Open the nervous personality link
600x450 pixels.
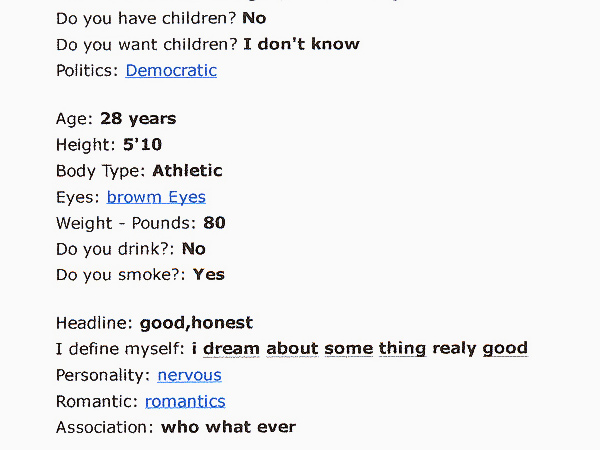189,375
